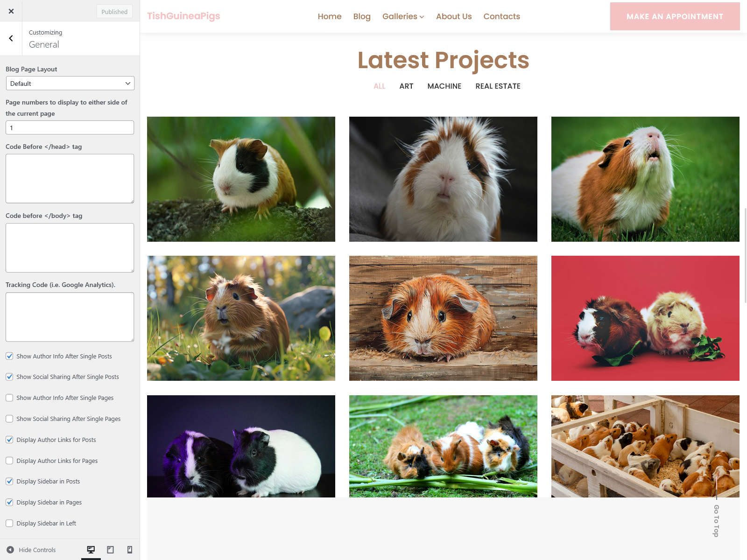Open the Blog Page Layout dropdown
The image size is (747, 560).
pos(70,84)
